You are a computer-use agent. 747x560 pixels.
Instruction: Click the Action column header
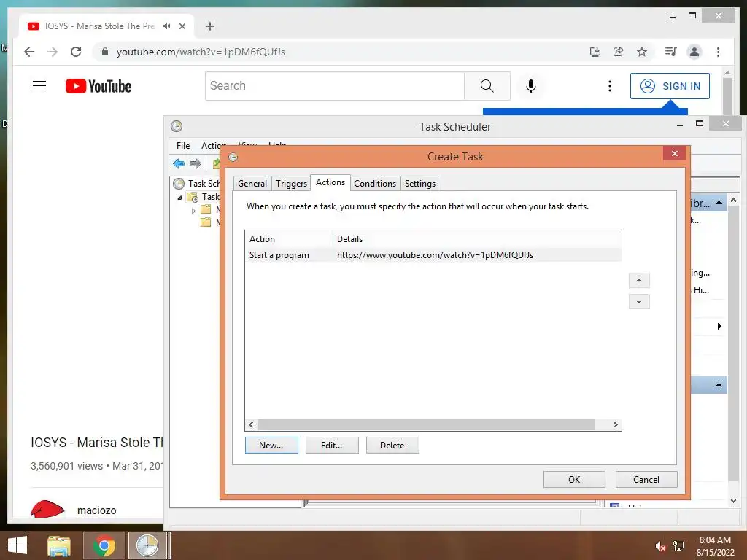[262, 239]
